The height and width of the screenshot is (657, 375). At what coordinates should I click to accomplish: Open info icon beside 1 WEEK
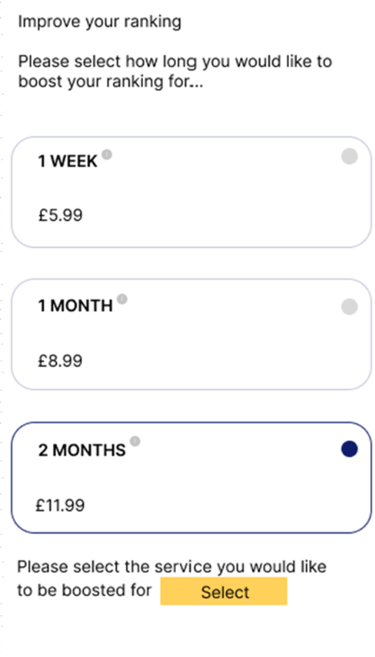pos(107,154)
